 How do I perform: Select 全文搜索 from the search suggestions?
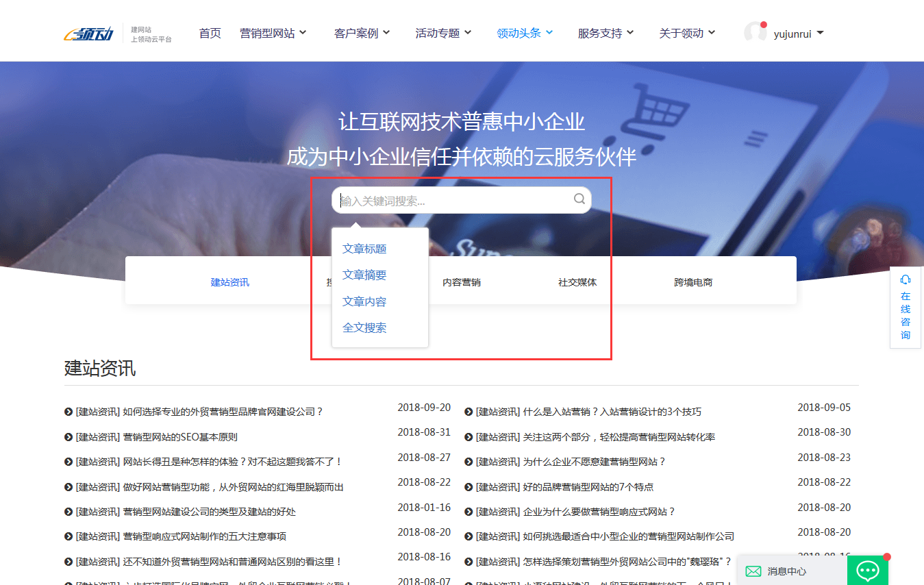(x=364, y=327)
